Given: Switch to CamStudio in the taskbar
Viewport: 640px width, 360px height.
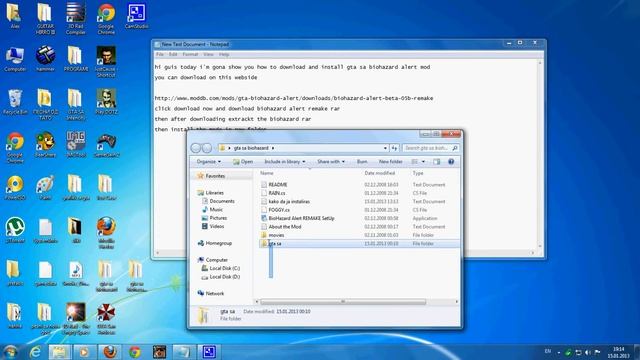Looking at the screenshot, I should click(209, 352).
